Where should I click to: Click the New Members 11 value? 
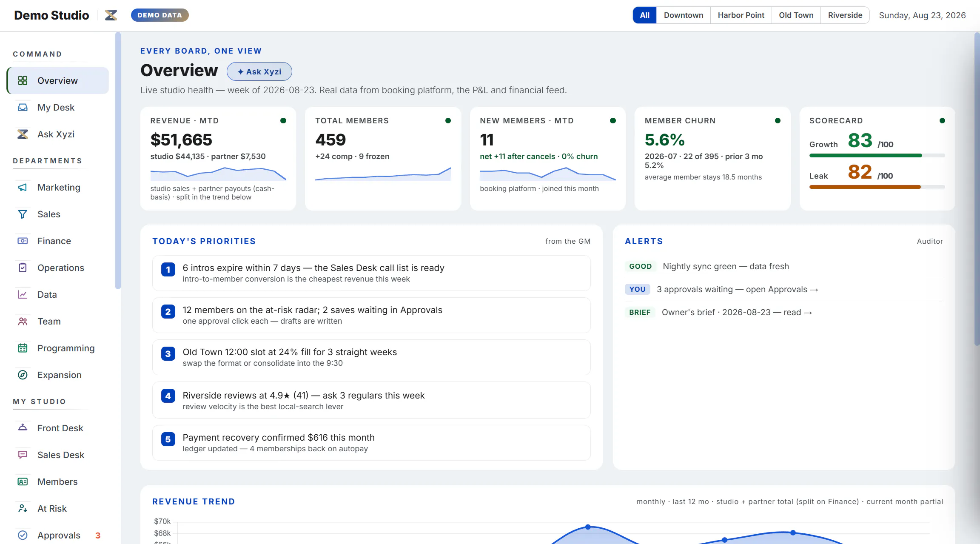point(487,140)
